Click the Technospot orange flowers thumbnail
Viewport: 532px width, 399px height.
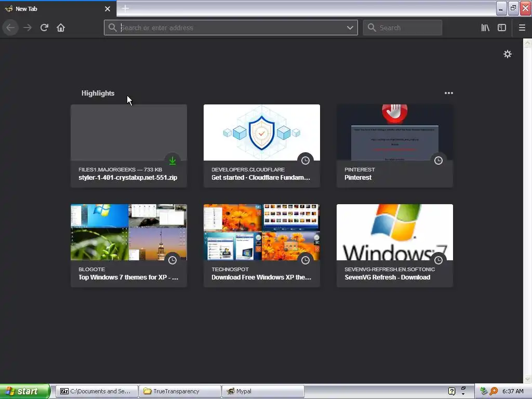point(262,232)
